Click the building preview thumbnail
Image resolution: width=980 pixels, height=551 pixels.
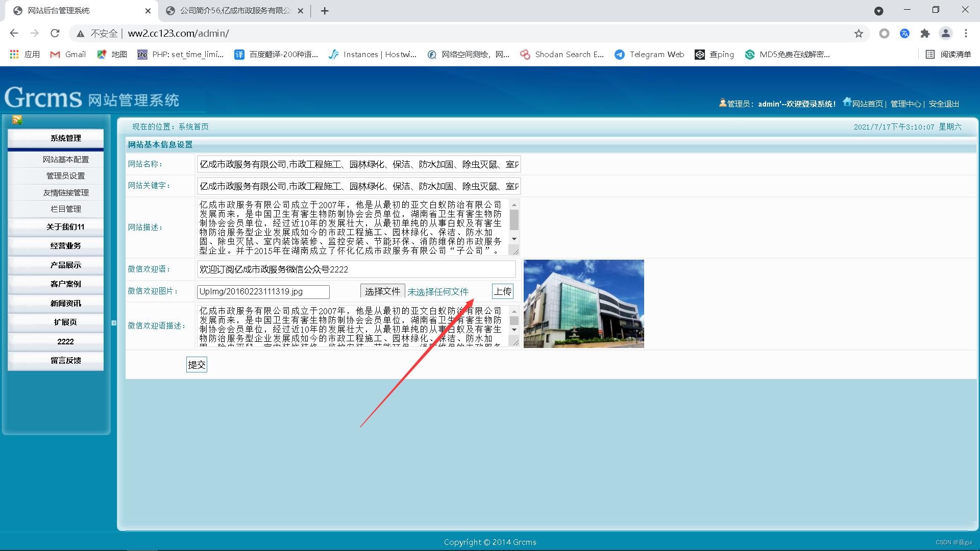[x=583, y=304]
